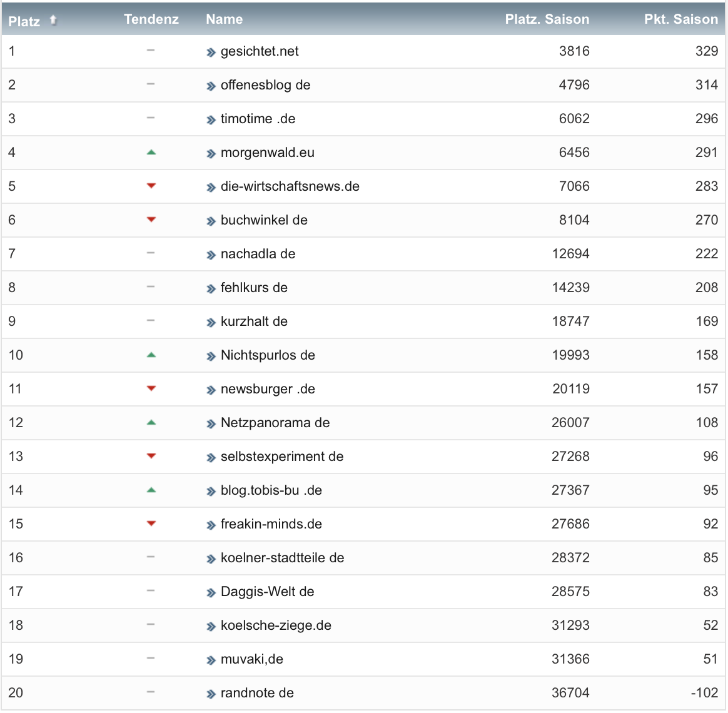
Task: Open the randnote de link
Action: pyautogui.click(x=257, y=693)
